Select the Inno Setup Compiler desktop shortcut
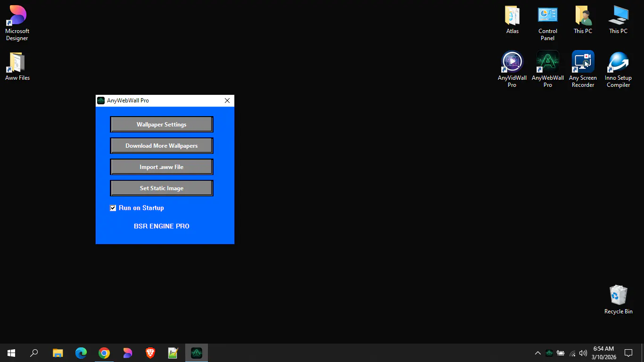 tap(619, 69)
